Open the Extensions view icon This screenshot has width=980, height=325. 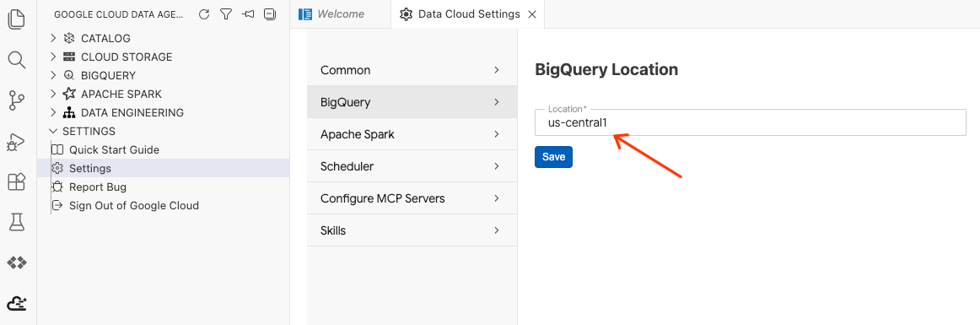coord(17,181)
